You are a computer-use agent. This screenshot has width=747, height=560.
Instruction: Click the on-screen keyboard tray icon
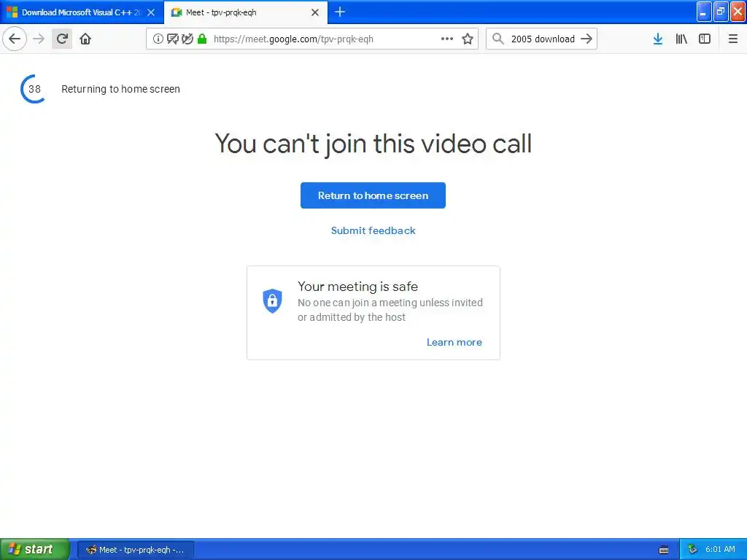[x=664, y=550]
